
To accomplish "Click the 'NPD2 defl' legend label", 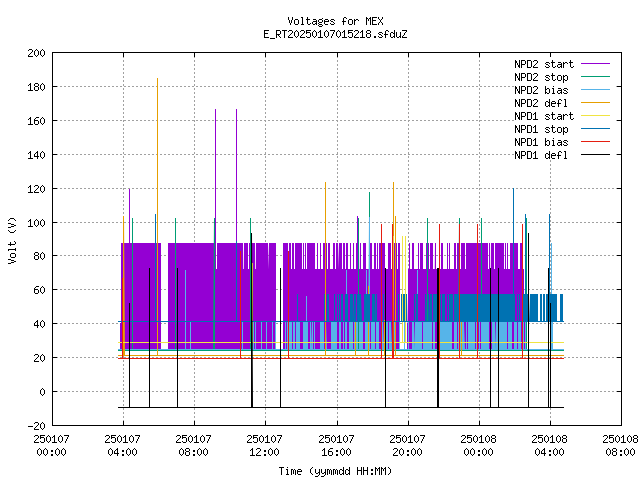I will click(541, 103).
